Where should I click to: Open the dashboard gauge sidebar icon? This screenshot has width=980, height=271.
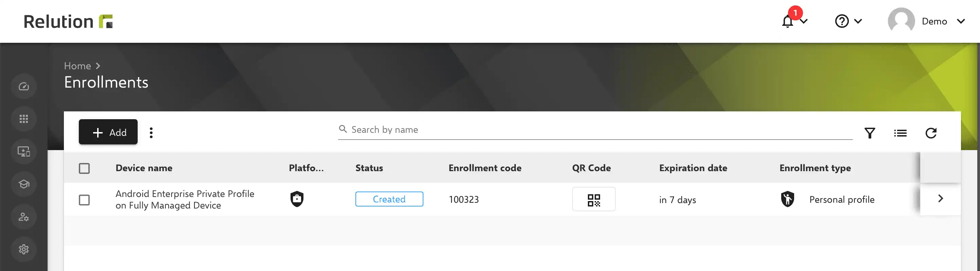point(23,87)
